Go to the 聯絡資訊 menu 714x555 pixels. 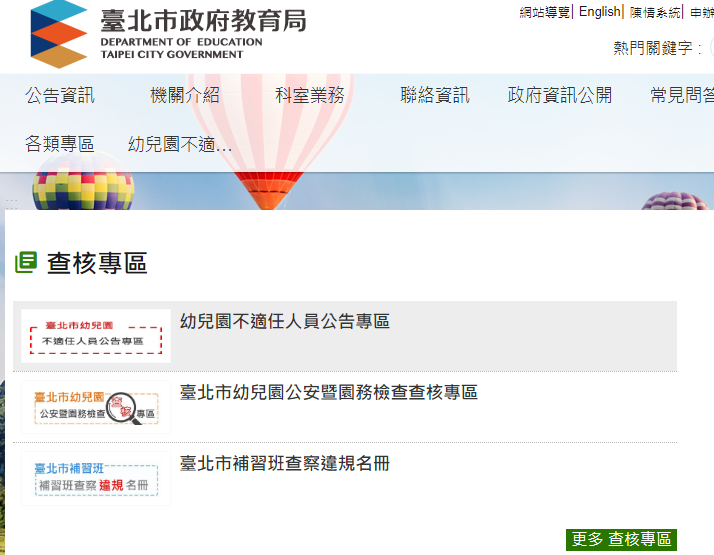[435, 96]
